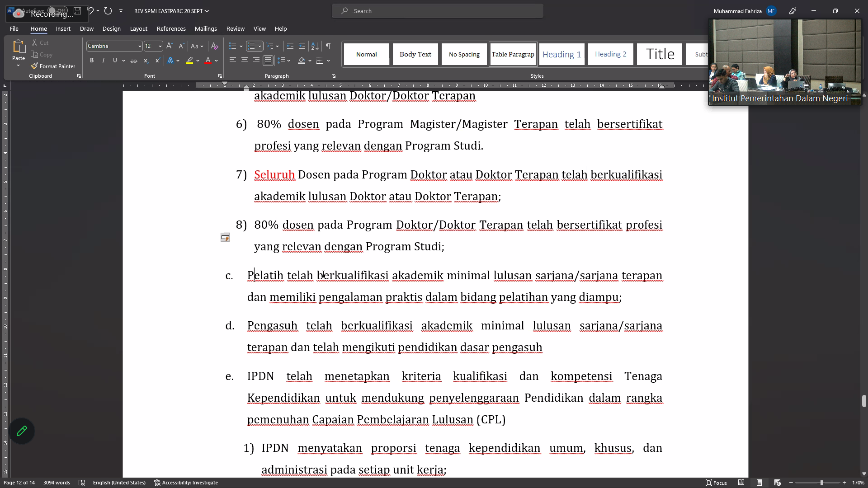Switch to Web Layout view in status bar
The width and height of the screenshot is (868, 488).
click(778, 483)
